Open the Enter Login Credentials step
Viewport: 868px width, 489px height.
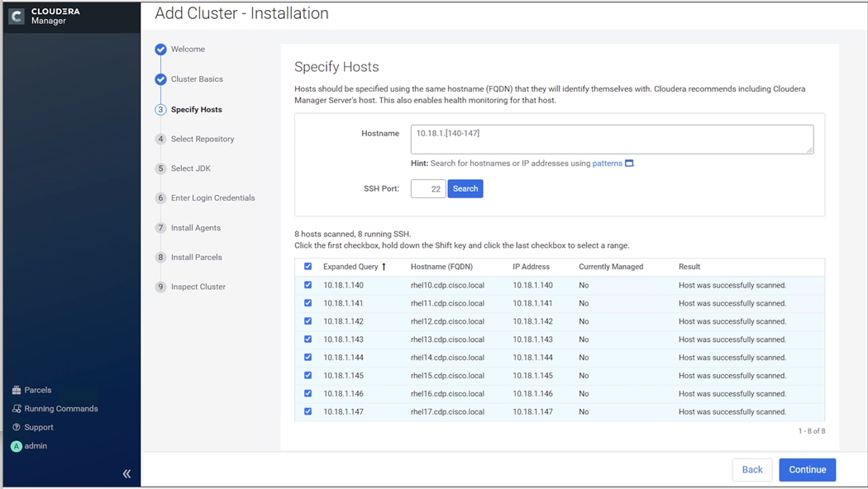tap(213, 198)
